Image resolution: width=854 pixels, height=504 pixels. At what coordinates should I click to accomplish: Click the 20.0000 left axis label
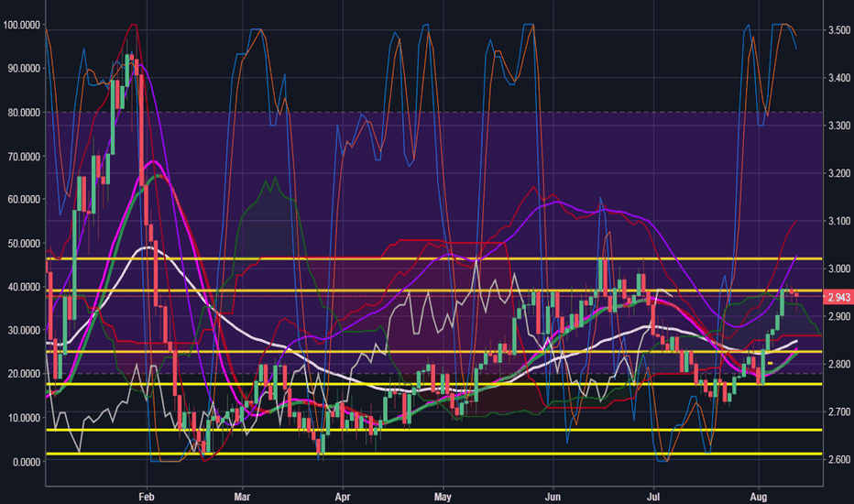click(23, 374)
